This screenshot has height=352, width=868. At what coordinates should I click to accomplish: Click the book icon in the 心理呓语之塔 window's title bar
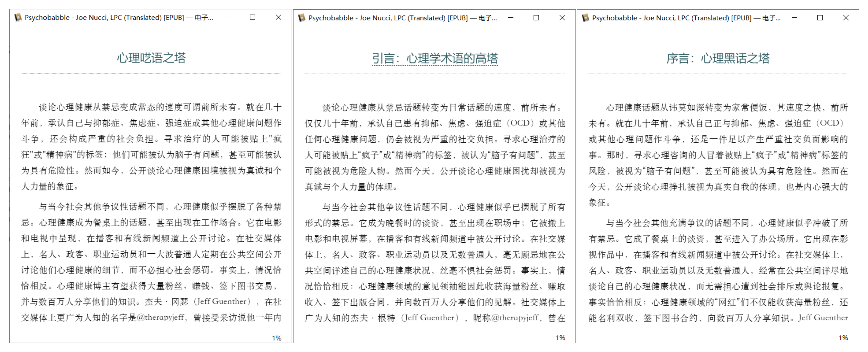[x=18, y=17]
